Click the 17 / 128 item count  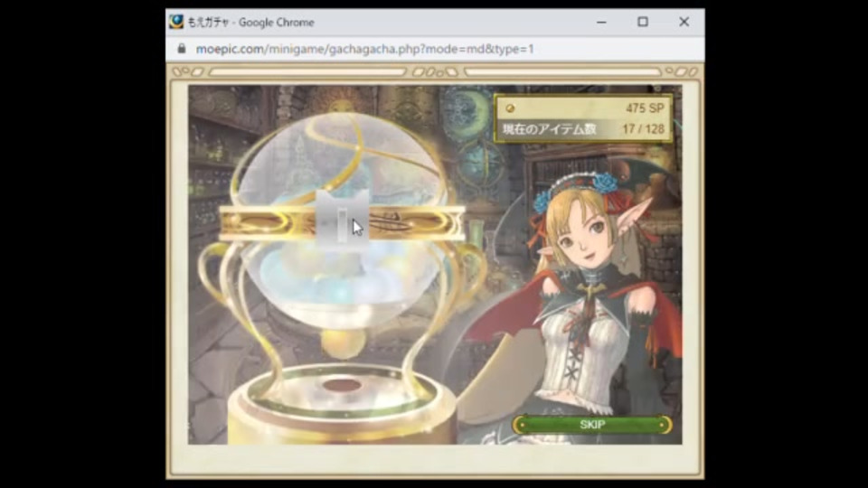pyautogui.click(x=643, y=129)
